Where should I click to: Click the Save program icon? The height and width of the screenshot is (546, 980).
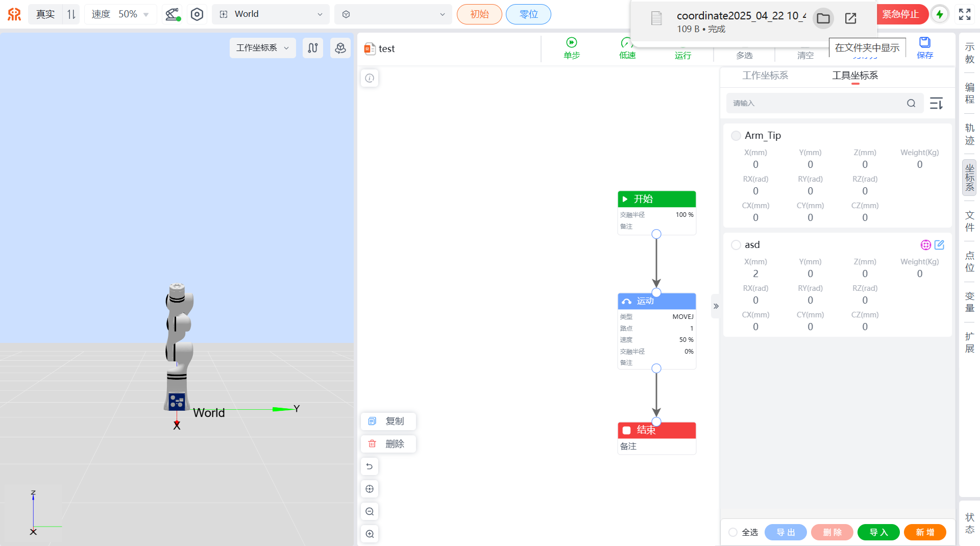pos(924,43)
